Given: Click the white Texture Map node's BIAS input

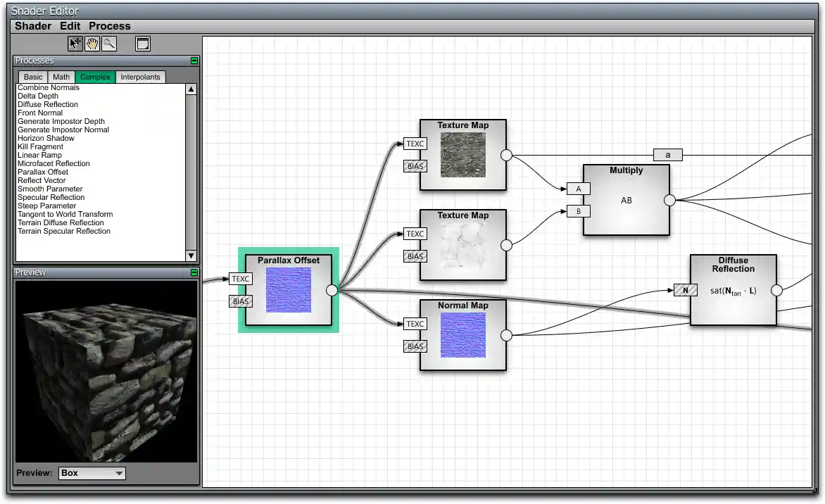Looking at the screenshot, I should point(415,256).
